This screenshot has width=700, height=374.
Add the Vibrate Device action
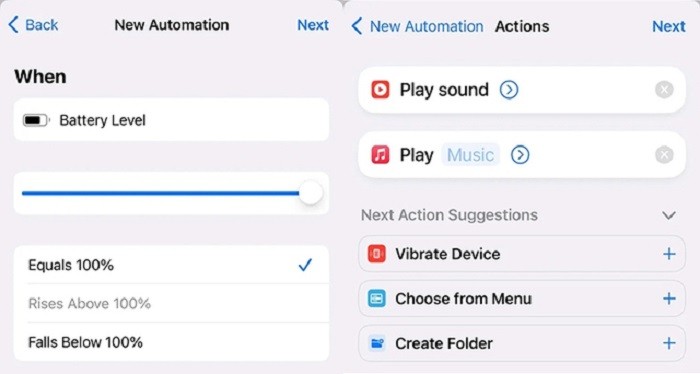(x=669, y=254)
